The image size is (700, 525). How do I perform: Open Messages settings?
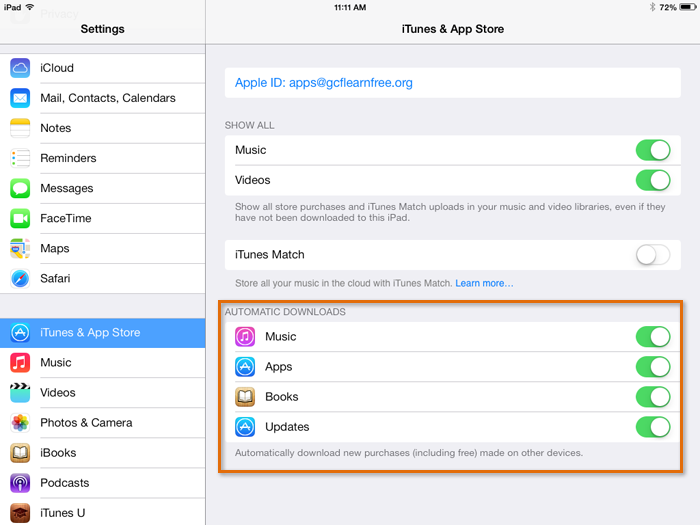[103, 188]
